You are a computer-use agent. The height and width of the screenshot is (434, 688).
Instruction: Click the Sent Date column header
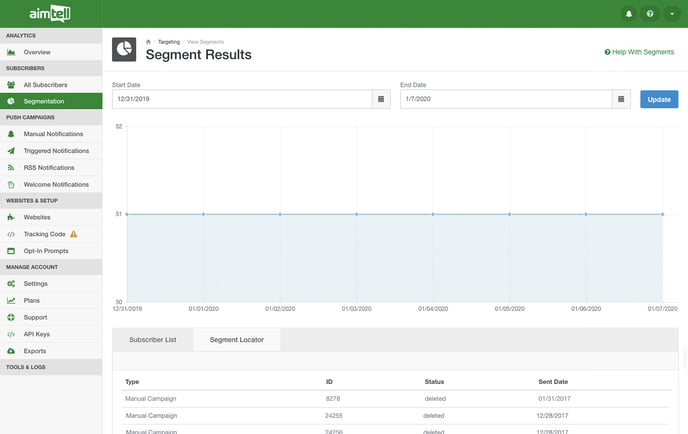pos(553,382)
